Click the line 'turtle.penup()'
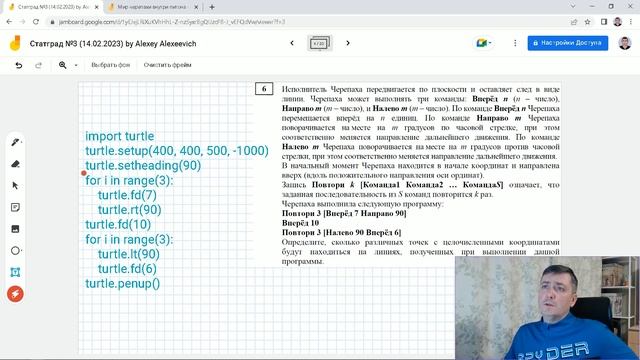The width and height of the screenshot is (640, 360). coord(122,283)
